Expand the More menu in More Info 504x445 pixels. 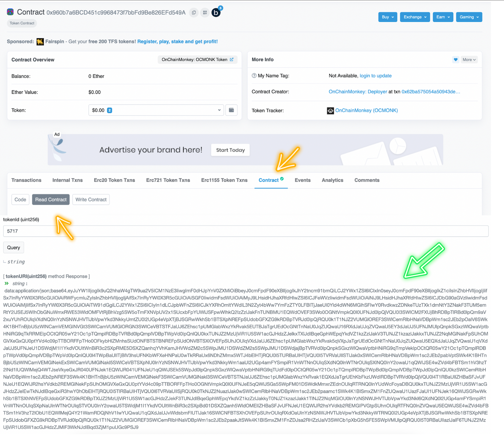coord(469,60)
